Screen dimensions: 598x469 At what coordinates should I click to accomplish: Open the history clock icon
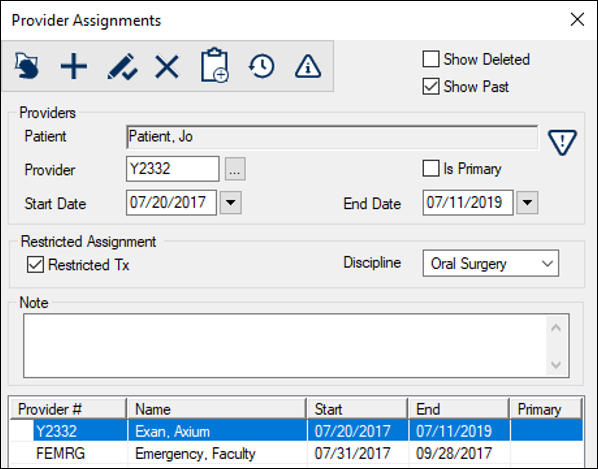pos(261,66)
